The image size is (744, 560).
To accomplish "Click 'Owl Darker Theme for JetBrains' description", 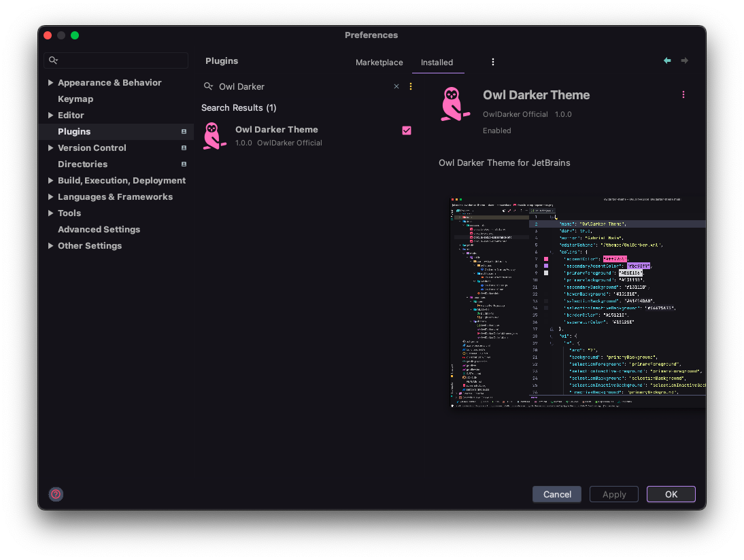I will [x=505, y=162].
